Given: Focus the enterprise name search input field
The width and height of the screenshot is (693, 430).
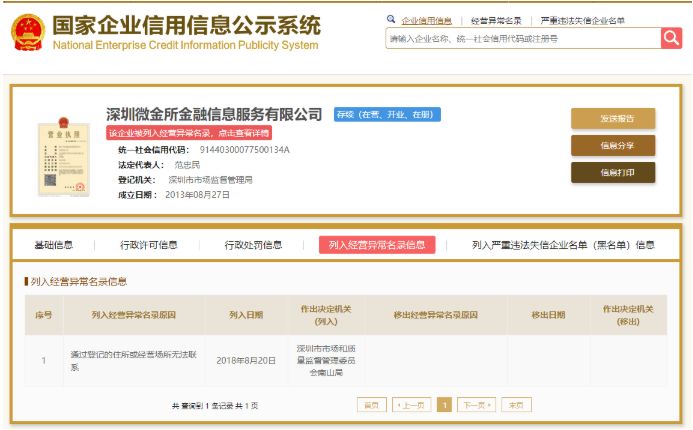Looking at the screenshot, I should coord(523,38).
